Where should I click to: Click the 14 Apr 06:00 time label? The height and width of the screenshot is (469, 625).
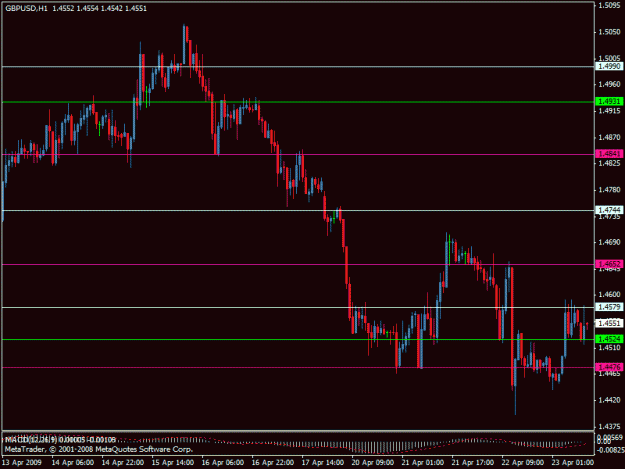73,463
